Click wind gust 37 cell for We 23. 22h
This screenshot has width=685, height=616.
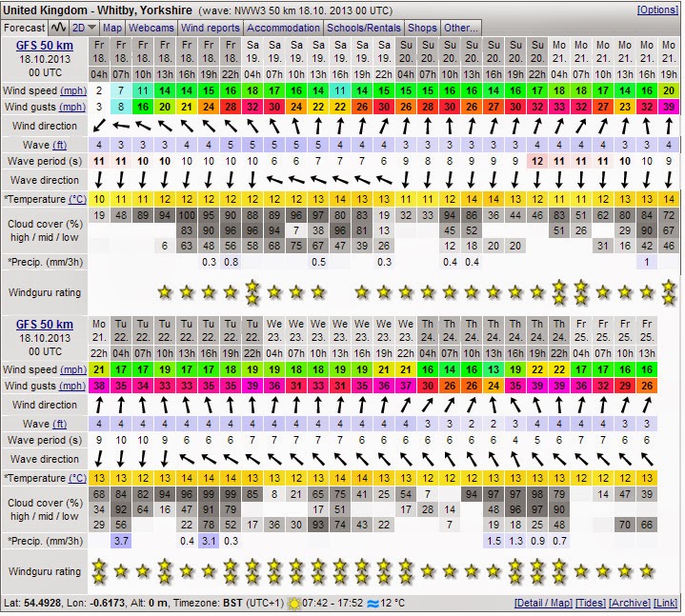pyautogui.click(x=406, y=386)
